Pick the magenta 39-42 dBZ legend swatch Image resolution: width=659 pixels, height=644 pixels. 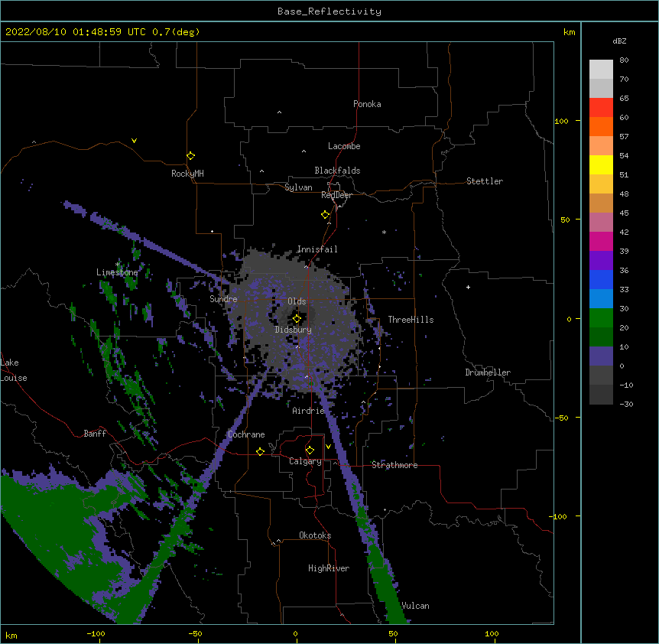[601, 241]
